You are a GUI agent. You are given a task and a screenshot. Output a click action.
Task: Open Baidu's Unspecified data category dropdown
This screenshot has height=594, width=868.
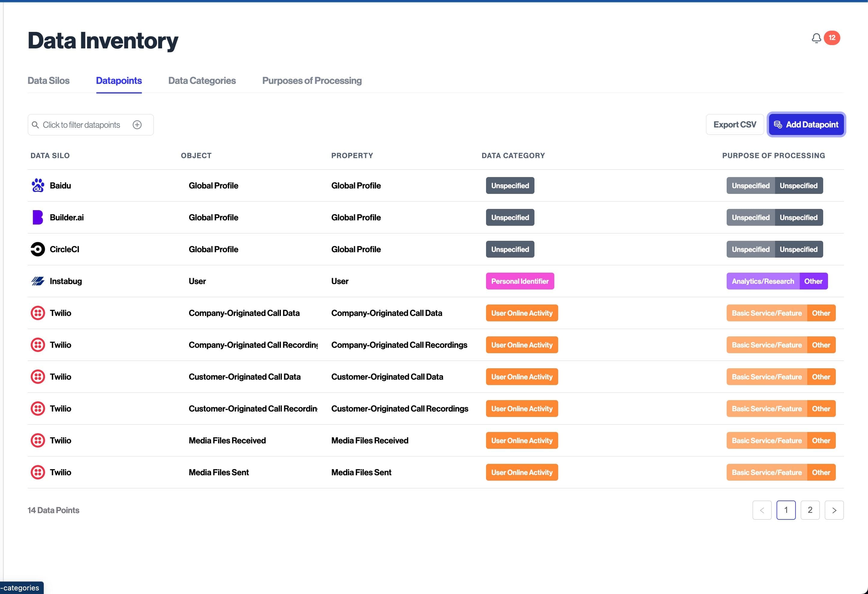point(510,185)
